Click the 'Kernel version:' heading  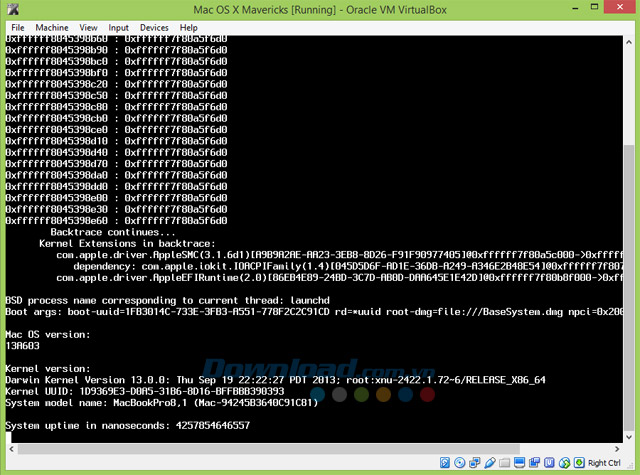coord(48,368)
